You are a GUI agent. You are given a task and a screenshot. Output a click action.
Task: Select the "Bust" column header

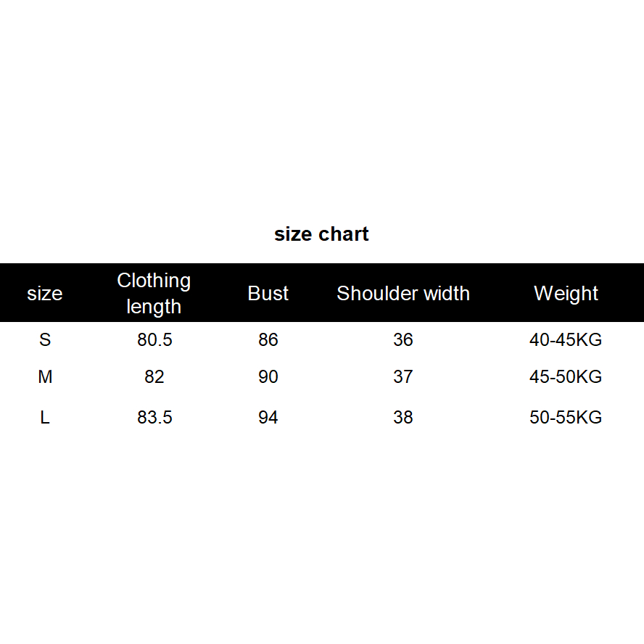(x=268, y=294)
